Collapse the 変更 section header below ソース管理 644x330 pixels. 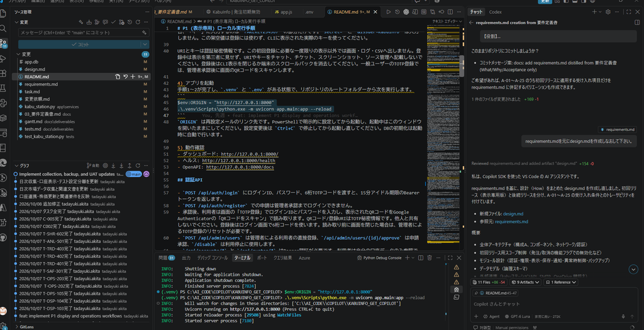point(24,22)
